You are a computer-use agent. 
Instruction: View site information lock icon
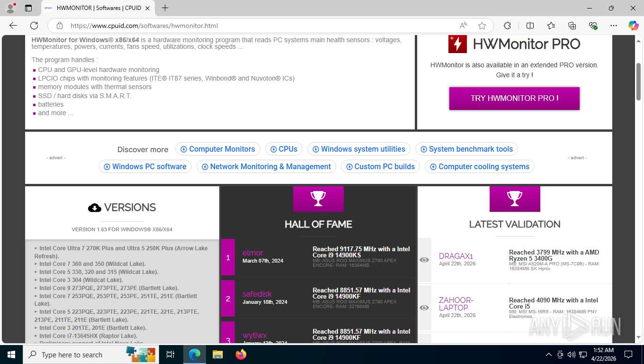coord(59,26)
